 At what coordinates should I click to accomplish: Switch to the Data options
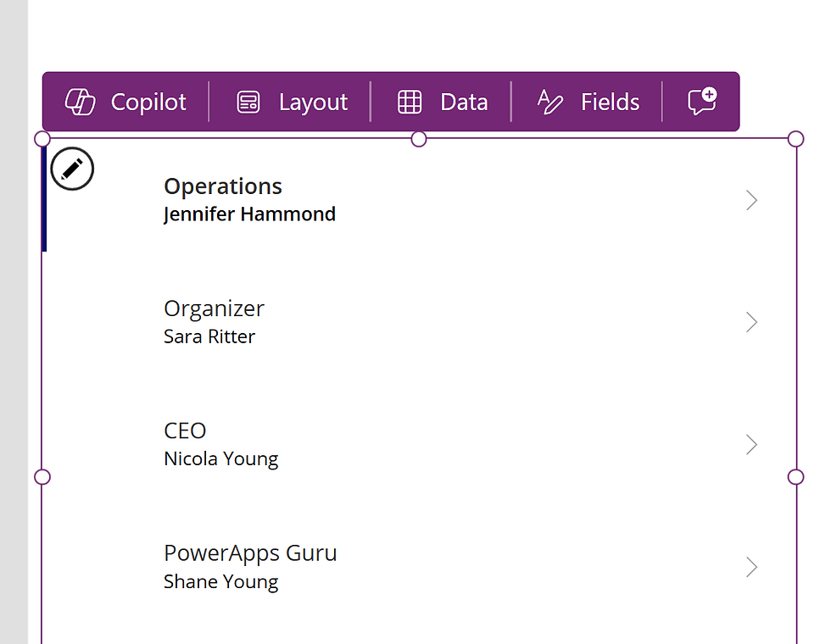tap(443, 102)
